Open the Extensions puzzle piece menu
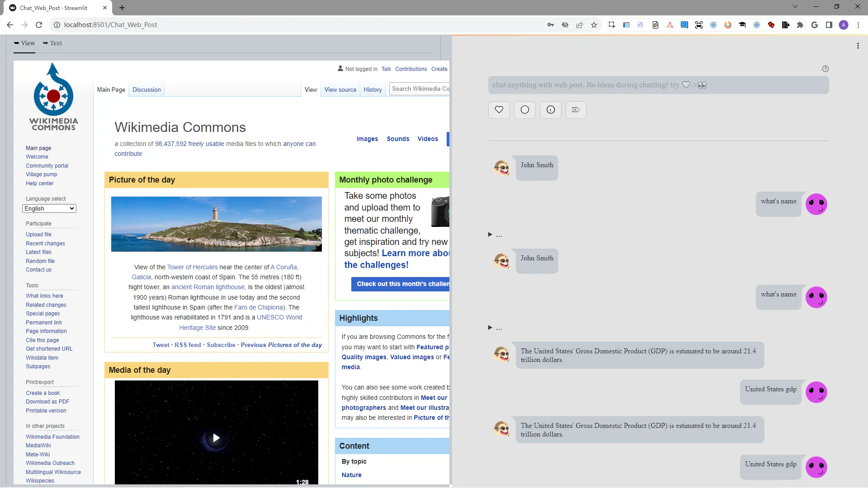Screen dimensions: 868x488 pos(800,25)
